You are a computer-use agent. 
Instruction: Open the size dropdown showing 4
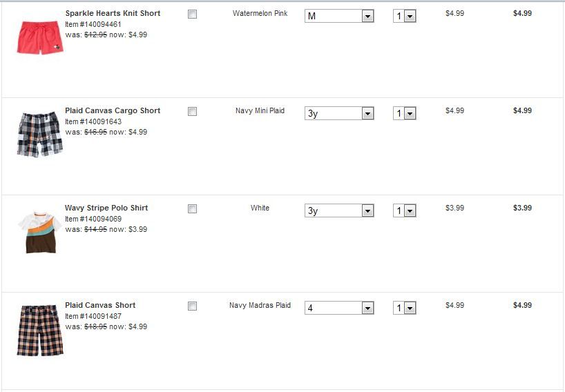(x=339, y=308)
